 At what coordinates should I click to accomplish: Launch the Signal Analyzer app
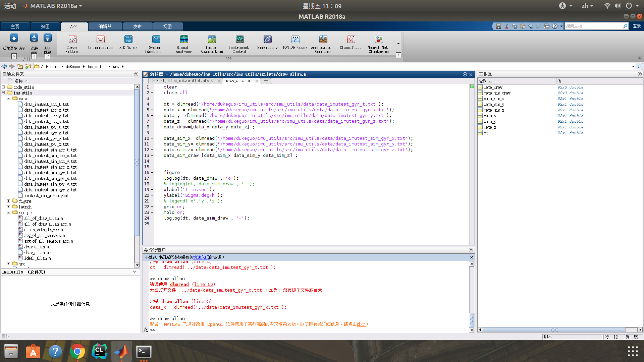[x=184, y=44]
